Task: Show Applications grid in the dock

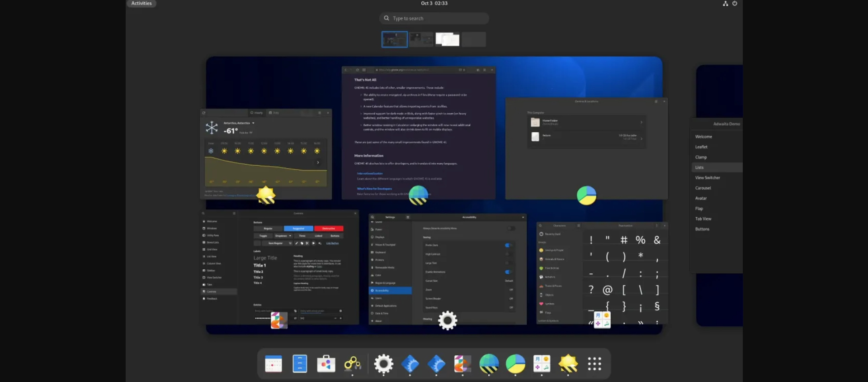Action: coord(594,363)
